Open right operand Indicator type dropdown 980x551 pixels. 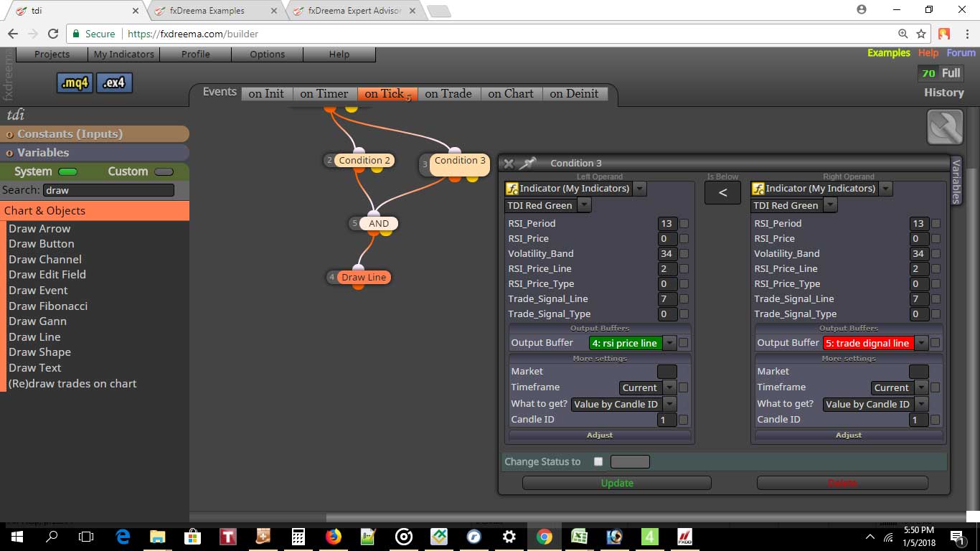pyautogui.click(x=885, y=189)
